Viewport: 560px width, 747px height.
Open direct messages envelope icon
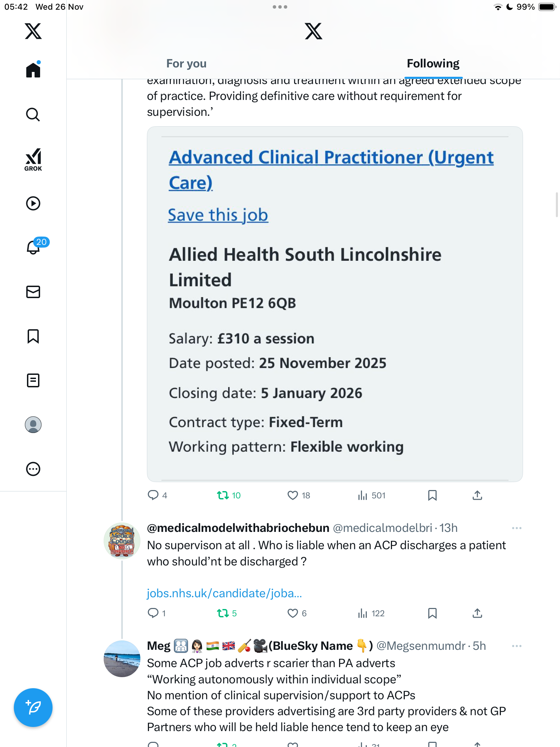(33, 292)
